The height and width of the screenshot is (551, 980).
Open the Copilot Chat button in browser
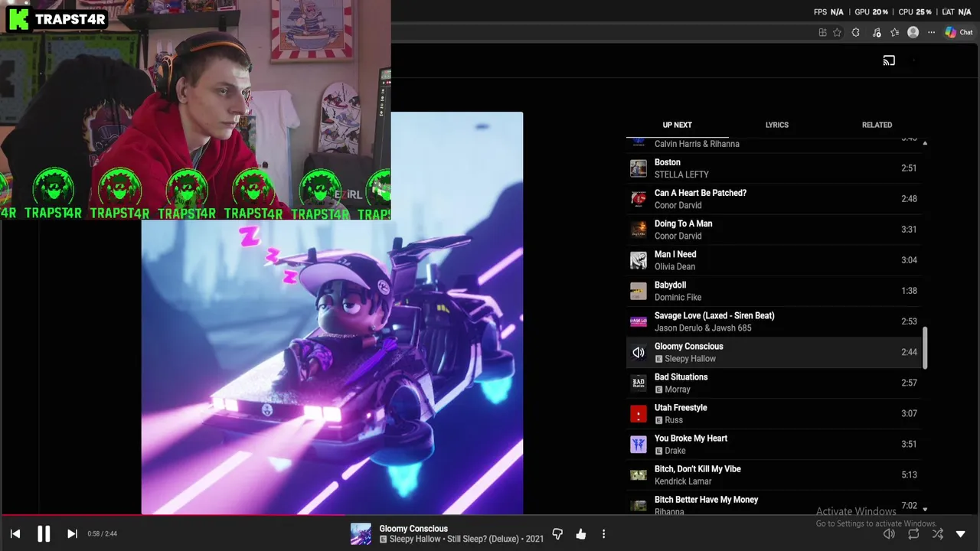pyautogui.click(x=959, y=32)
